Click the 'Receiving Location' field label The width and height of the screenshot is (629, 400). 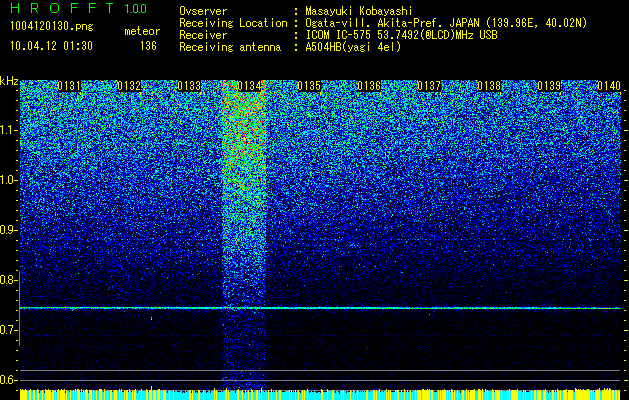tap(233, 23)
